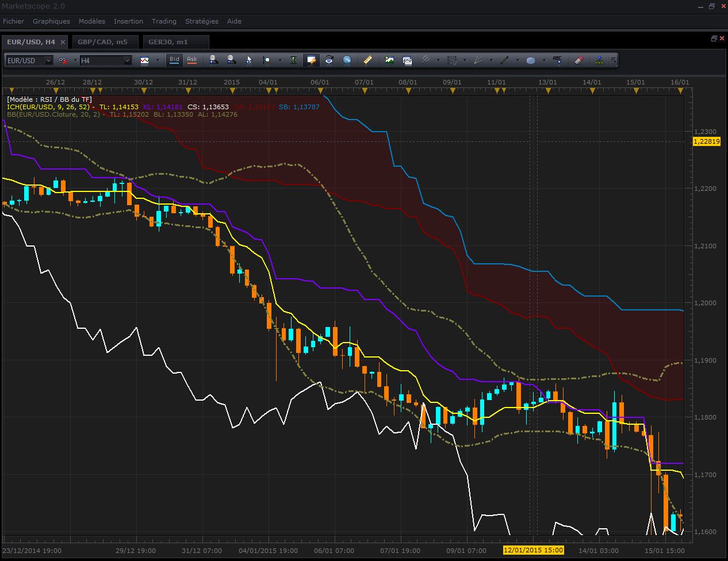Click the object hierarchy tree icon
The height and width of the screenshot is (561, 728).
pyautogui.click(x=599, y=60)
